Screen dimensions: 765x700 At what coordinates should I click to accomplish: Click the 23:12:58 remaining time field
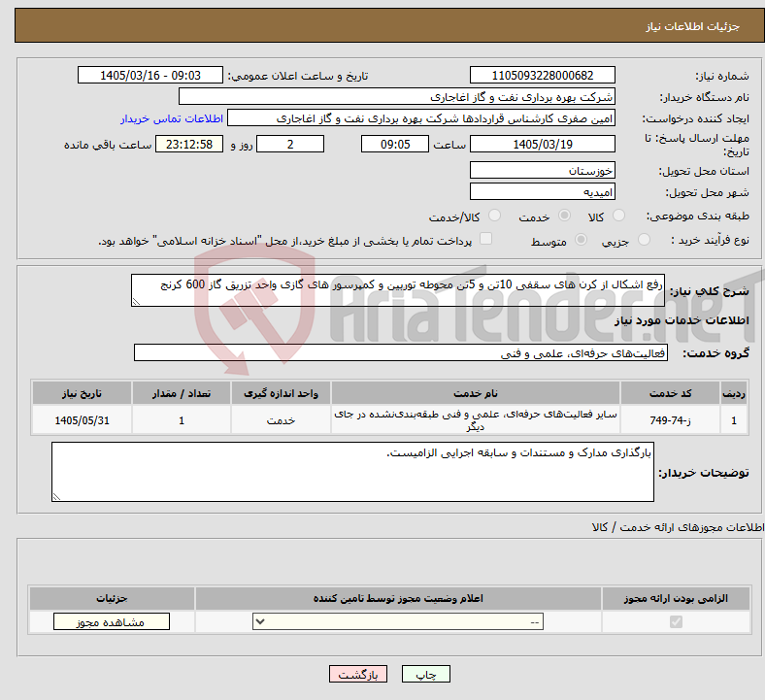[x=189, y=144]
